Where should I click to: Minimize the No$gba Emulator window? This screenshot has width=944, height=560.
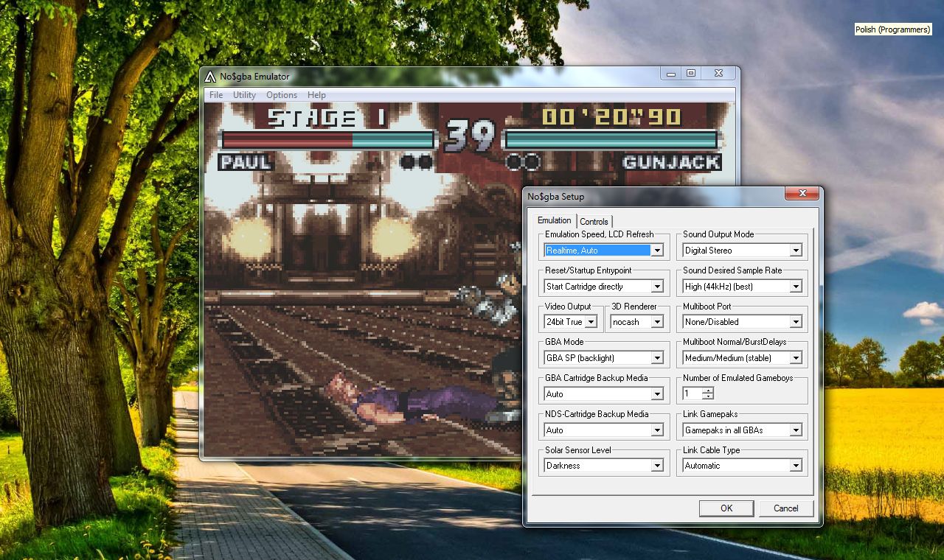coord(670,74)
